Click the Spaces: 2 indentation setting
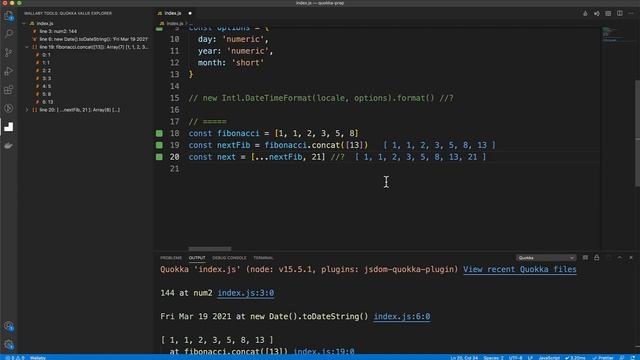 (493, 358)
